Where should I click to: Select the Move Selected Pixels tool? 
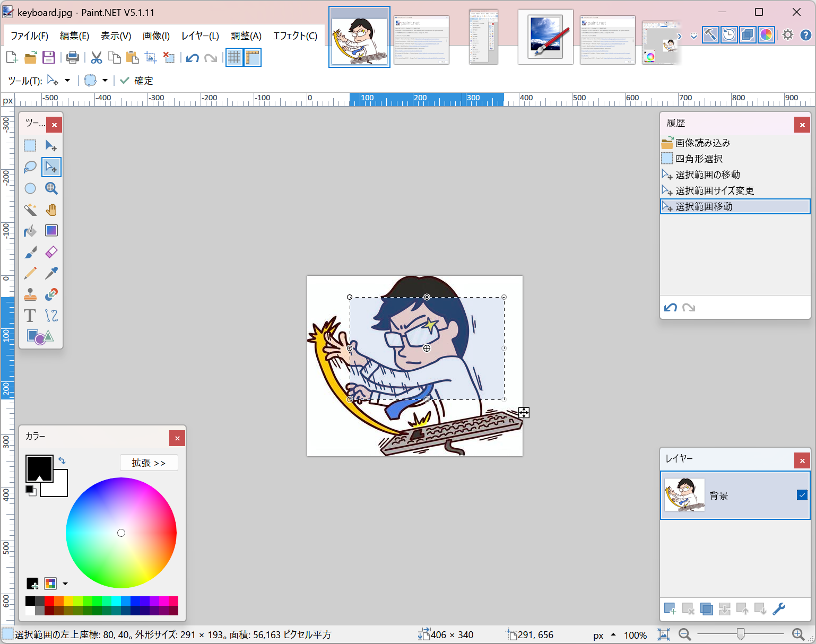(x=51, y=146)
